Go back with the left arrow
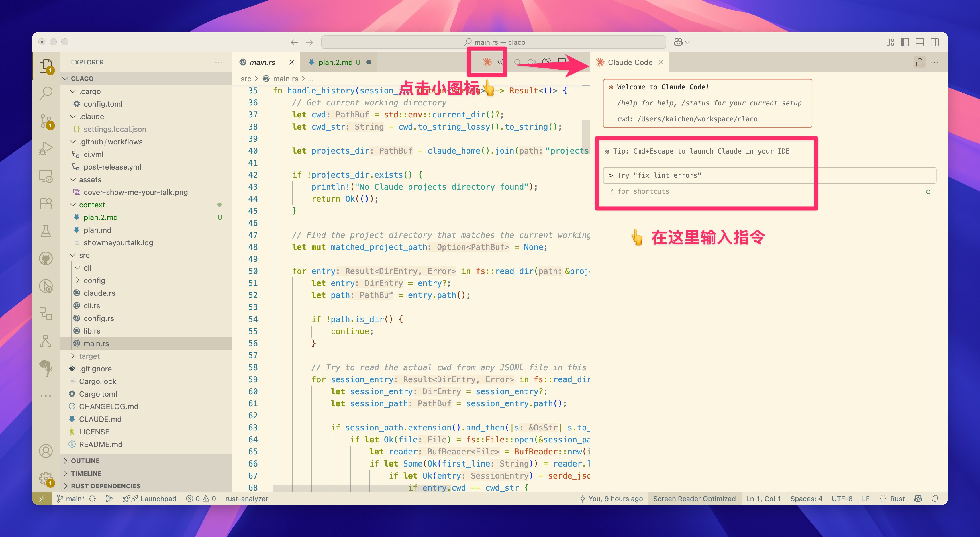980x537 pixels. point(294,42)
